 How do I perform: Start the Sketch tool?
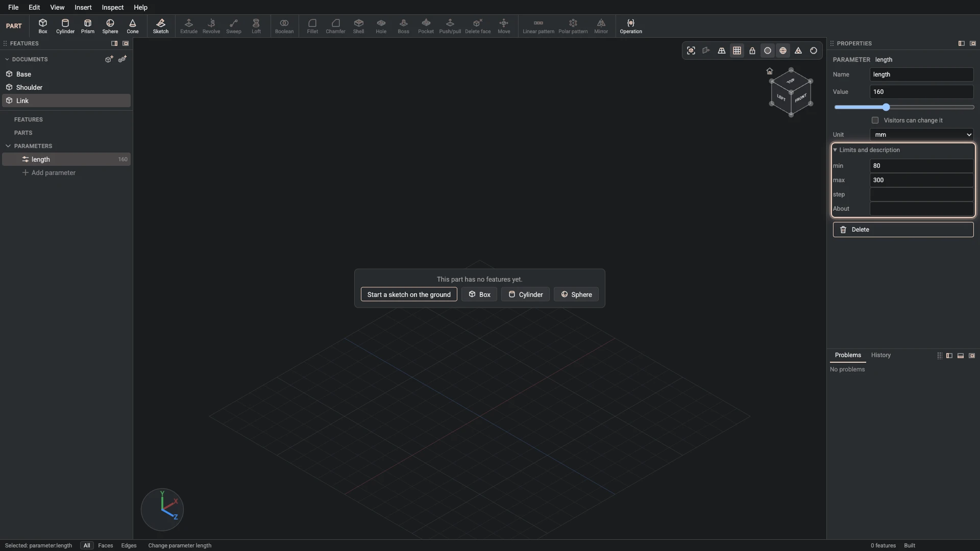click(161, 26)
